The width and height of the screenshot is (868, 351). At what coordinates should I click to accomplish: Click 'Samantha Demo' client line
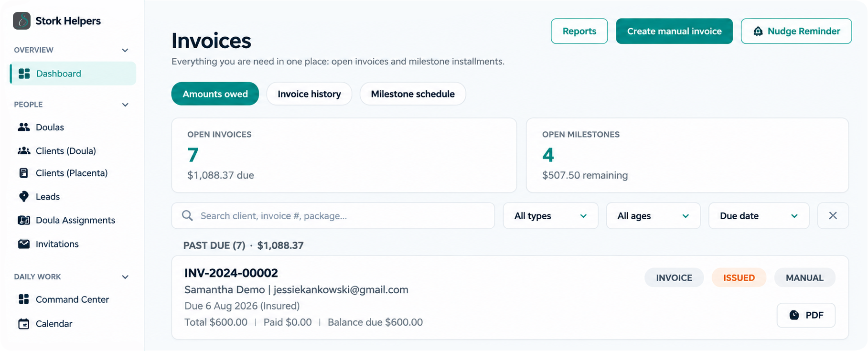[297, 290]
